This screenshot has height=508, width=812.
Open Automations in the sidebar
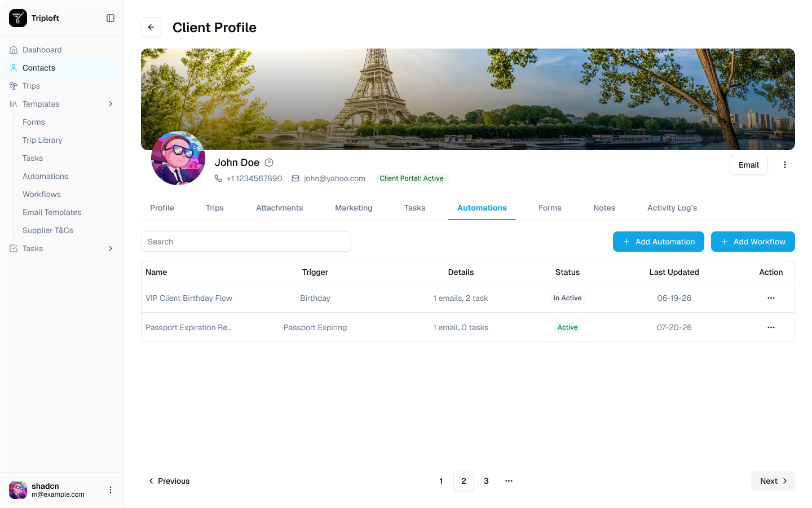click(x=45, y=176)
